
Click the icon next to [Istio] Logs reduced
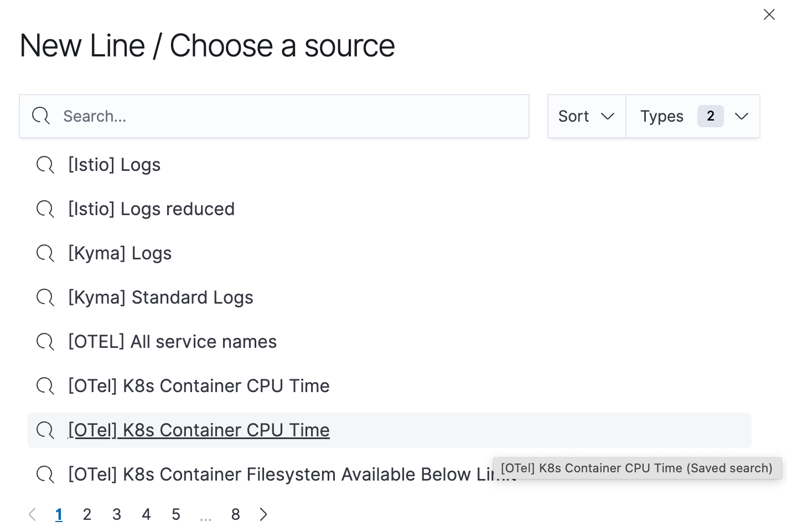point(45,209)
